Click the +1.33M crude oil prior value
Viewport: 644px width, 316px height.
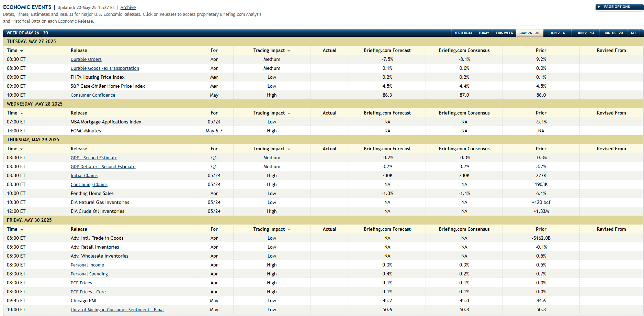(x=541, y=211)
